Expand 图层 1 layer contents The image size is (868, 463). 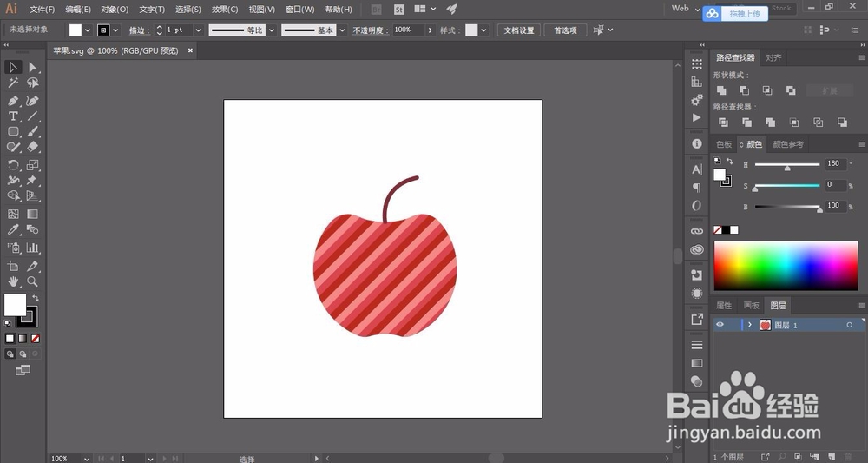tap(750, 325)
